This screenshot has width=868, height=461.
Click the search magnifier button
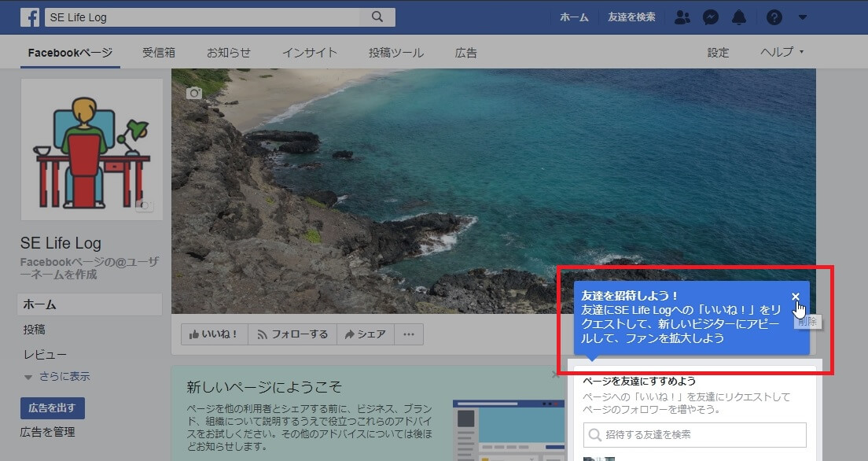pos(377,17)
